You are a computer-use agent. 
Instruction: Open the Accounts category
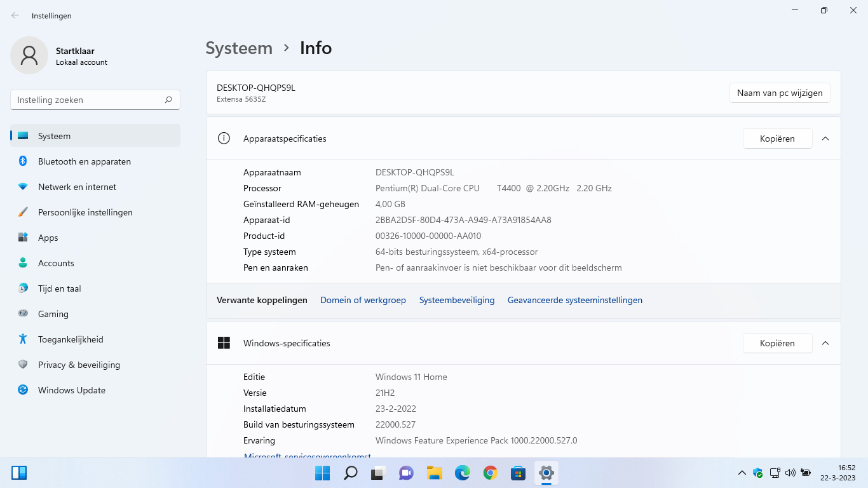95,262
